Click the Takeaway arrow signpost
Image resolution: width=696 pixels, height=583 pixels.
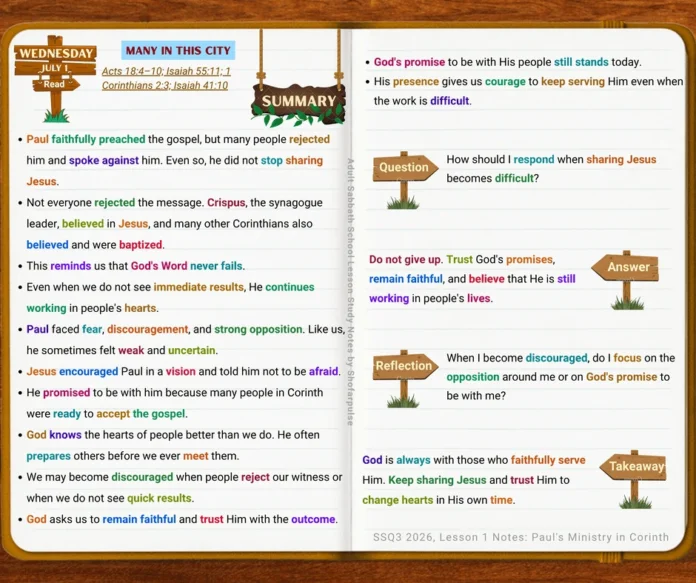coord(633,479)
